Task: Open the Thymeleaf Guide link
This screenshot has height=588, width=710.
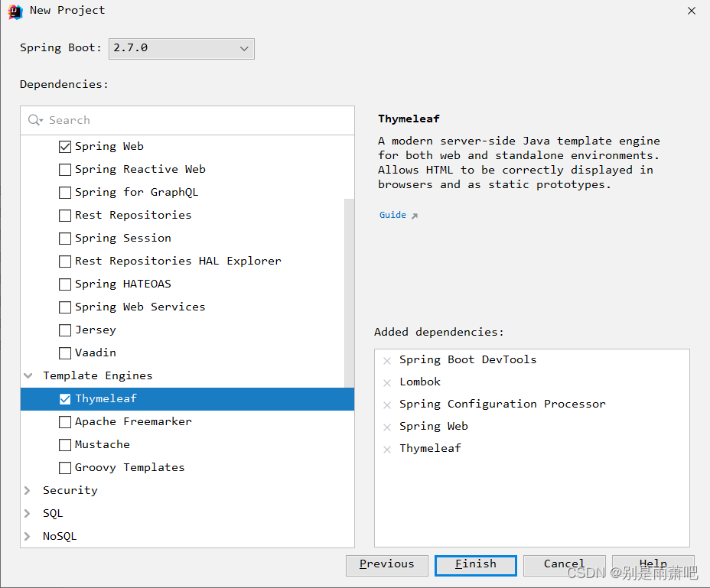Action: pyautogui.click(x=392, y=215)
